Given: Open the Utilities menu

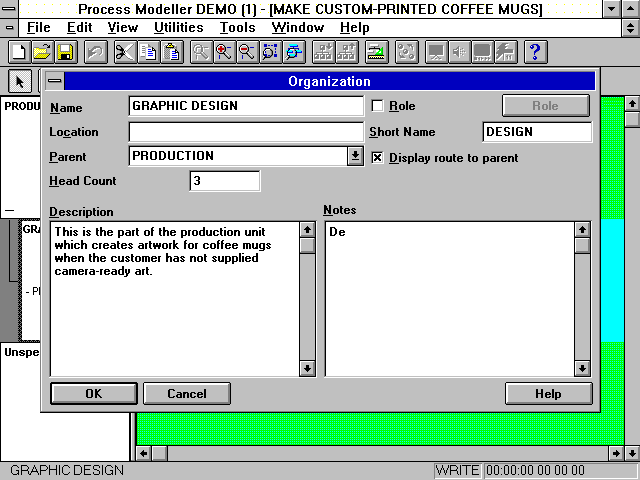Looking at the screenshot, I should 179,28.
